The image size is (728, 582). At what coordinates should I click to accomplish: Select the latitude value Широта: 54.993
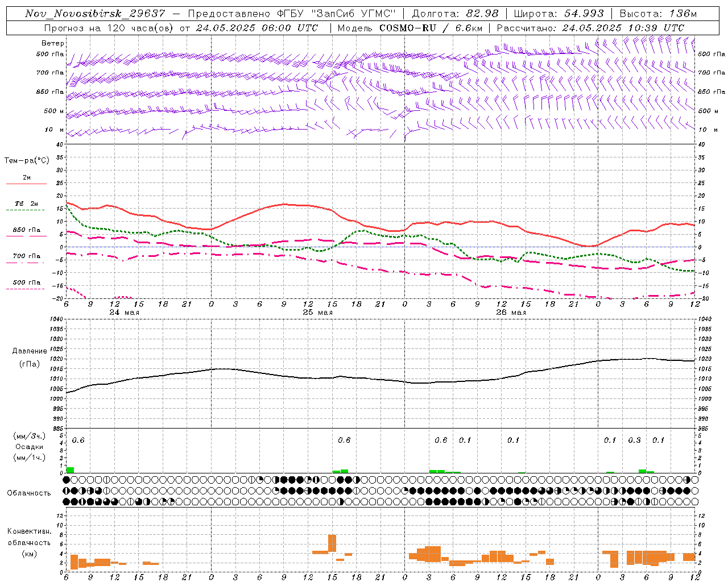coord(559,14)
